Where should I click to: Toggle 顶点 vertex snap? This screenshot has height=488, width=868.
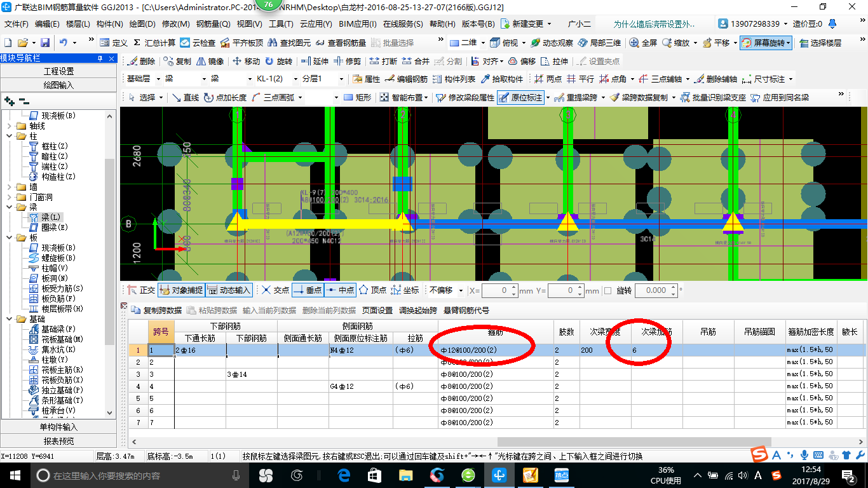(372, 290)
